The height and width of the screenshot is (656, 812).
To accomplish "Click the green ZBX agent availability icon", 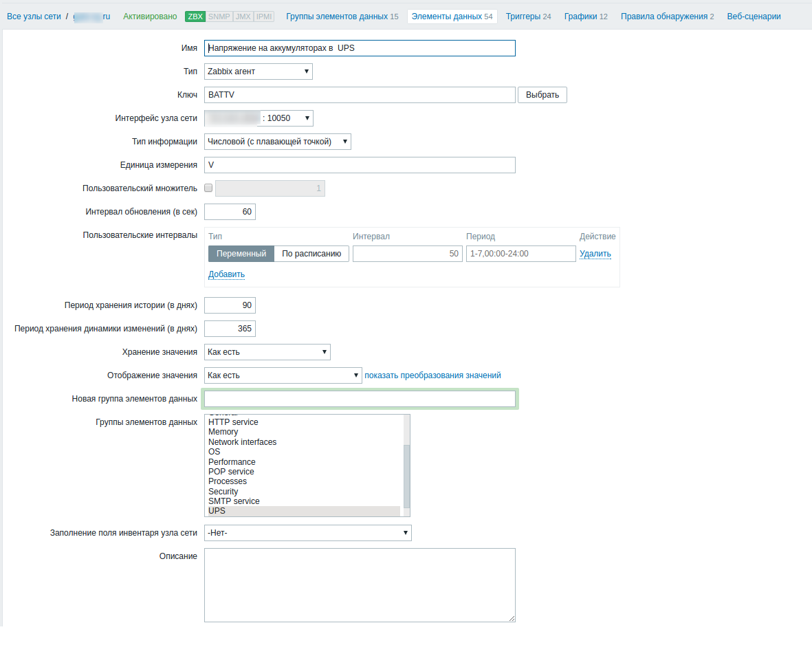I will pyautogui.click(x=195, y=16).
